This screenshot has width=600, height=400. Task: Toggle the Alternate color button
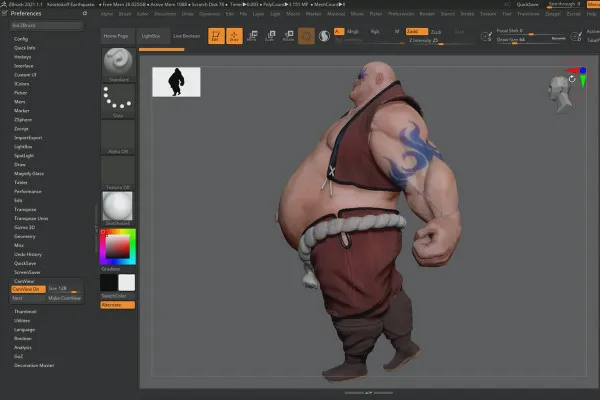tap(117, 305)
